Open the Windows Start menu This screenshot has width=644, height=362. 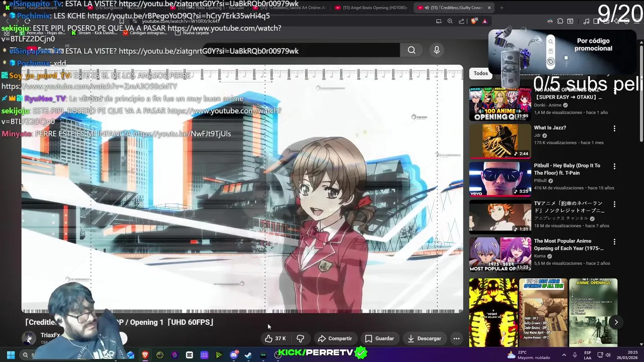click(x=11, y=355)
